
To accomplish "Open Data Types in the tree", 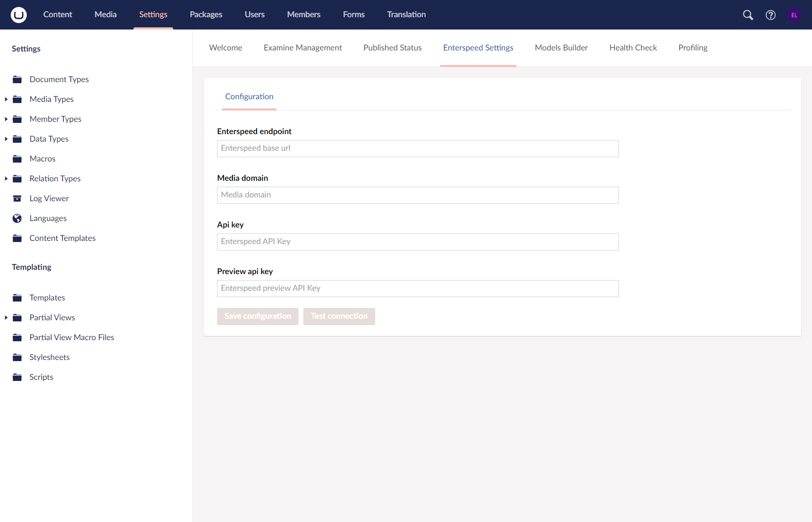I will [49, 139].
